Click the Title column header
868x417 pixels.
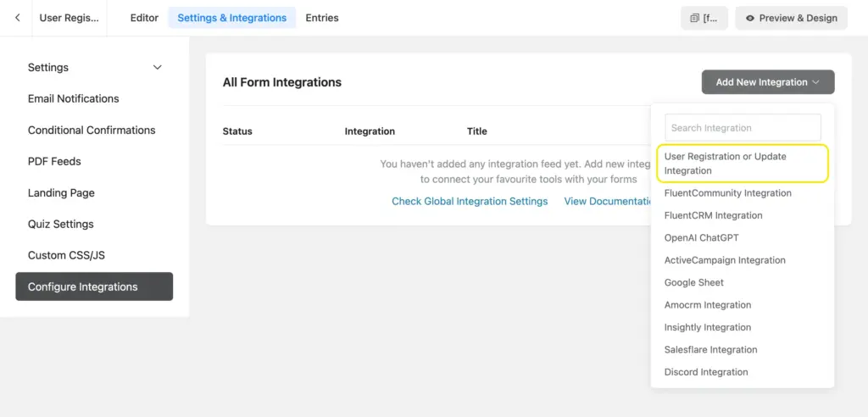[477, 131]
